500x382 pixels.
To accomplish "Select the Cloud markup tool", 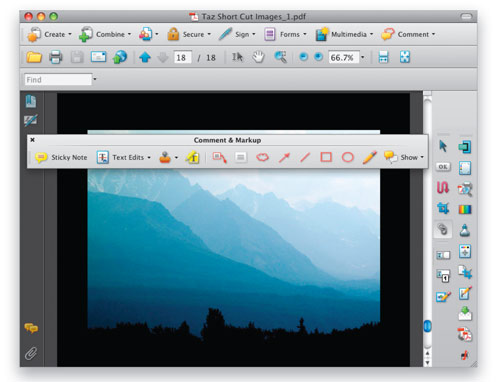I will coord(262,157).
